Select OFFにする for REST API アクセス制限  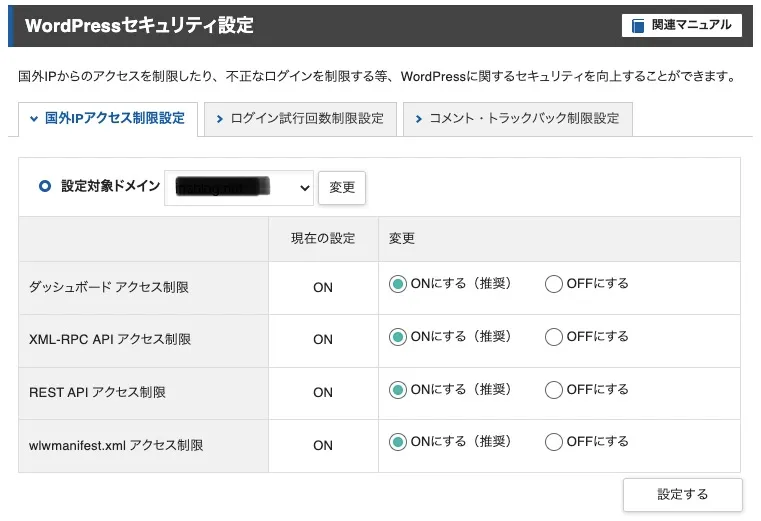click(553, 389)
